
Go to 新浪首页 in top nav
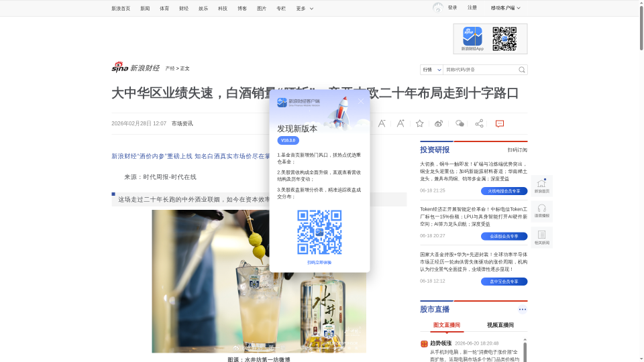(x=121, y=8)
